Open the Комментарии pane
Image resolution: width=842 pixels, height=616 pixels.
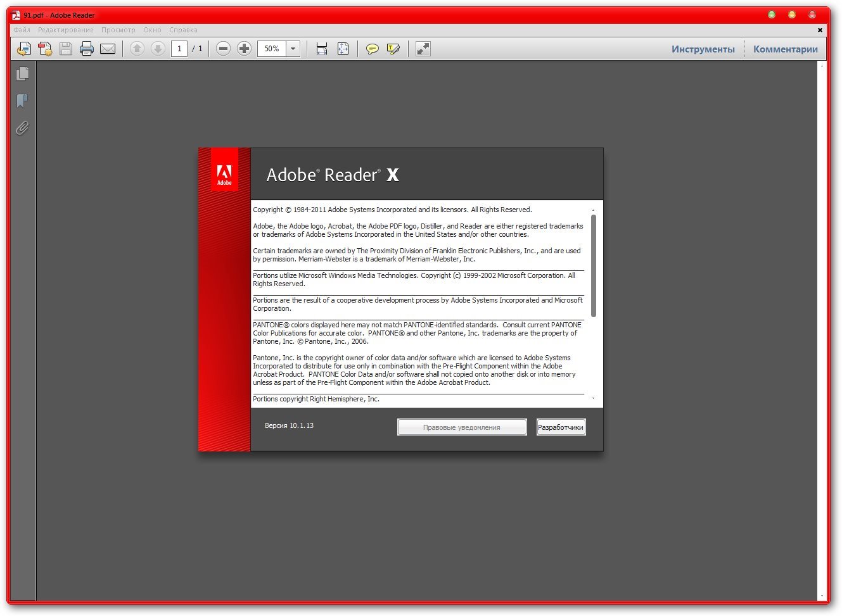pyautogui.click(x=786, y=49)
